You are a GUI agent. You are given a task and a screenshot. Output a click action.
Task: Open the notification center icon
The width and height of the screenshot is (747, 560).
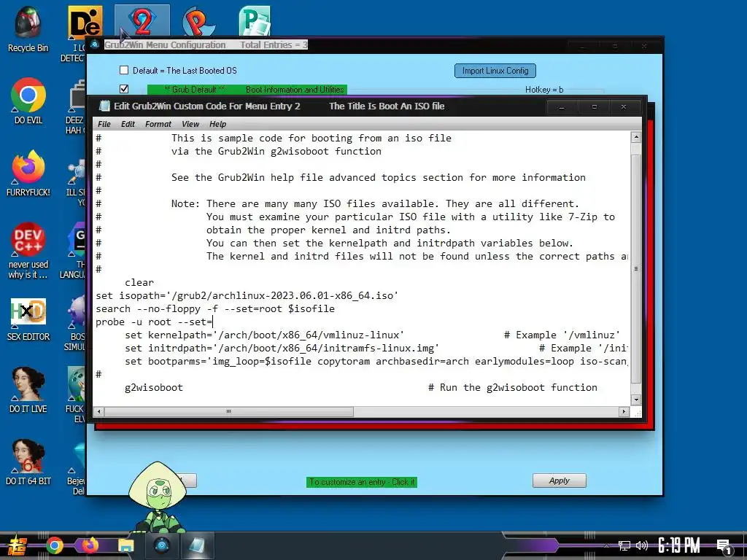point(724,547)
